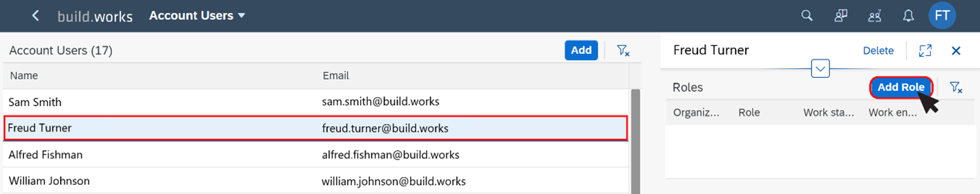Click the Email column header
Screen dimensions: 980x194
click(x=336, y=75)
